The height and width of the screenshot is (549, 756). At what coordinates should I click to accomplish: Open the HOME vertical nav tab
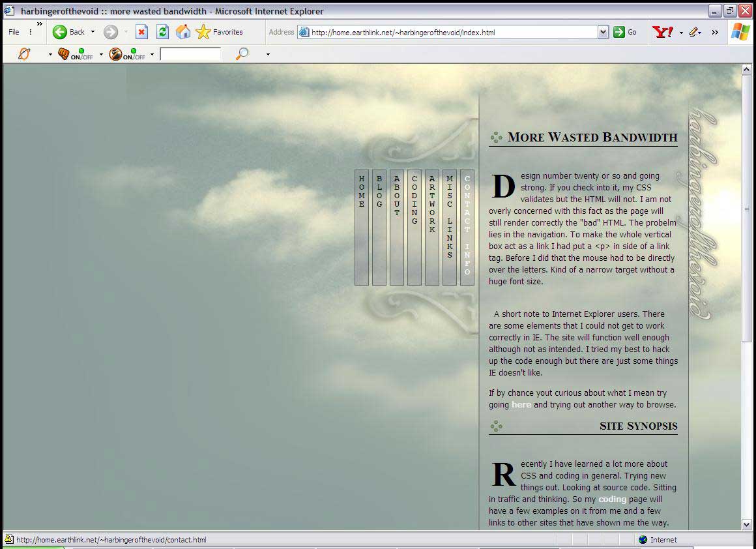(x=362, y=227)
